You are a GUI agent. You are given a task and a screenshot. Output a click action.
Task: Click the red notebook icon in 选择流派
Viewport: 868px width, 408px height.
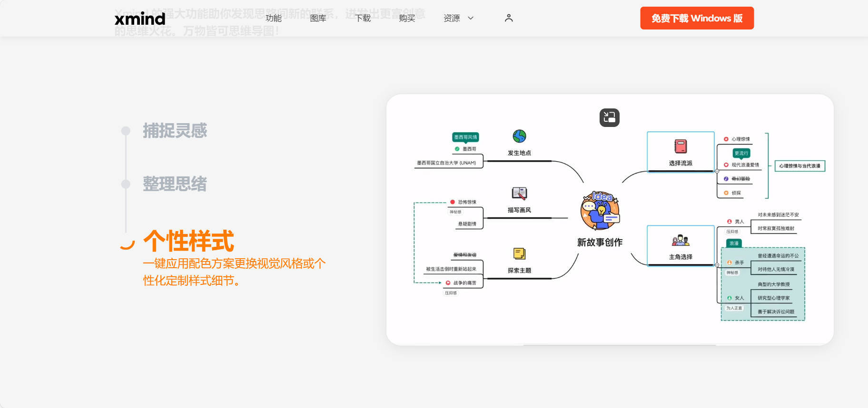coord(681,146)
